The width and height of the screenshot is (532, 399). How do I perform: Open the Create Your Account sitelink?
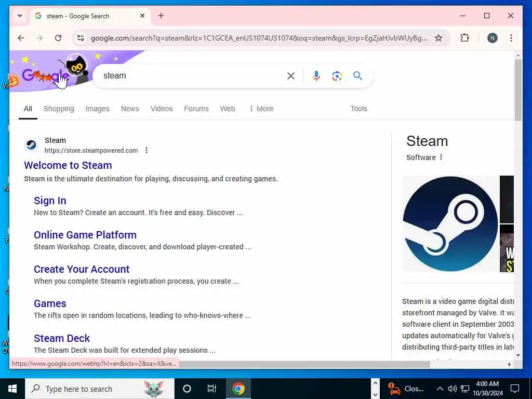(82, 269)
